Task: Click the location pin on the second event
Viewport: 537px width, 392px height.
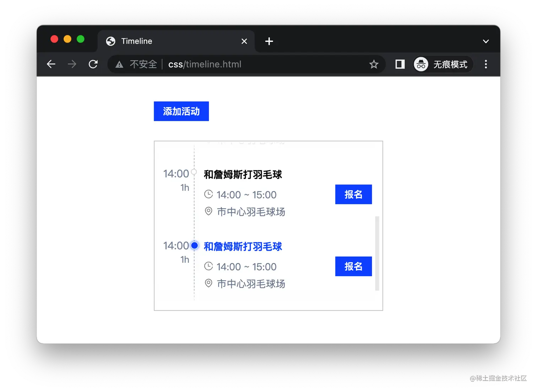Action: [x=209, y=283]
